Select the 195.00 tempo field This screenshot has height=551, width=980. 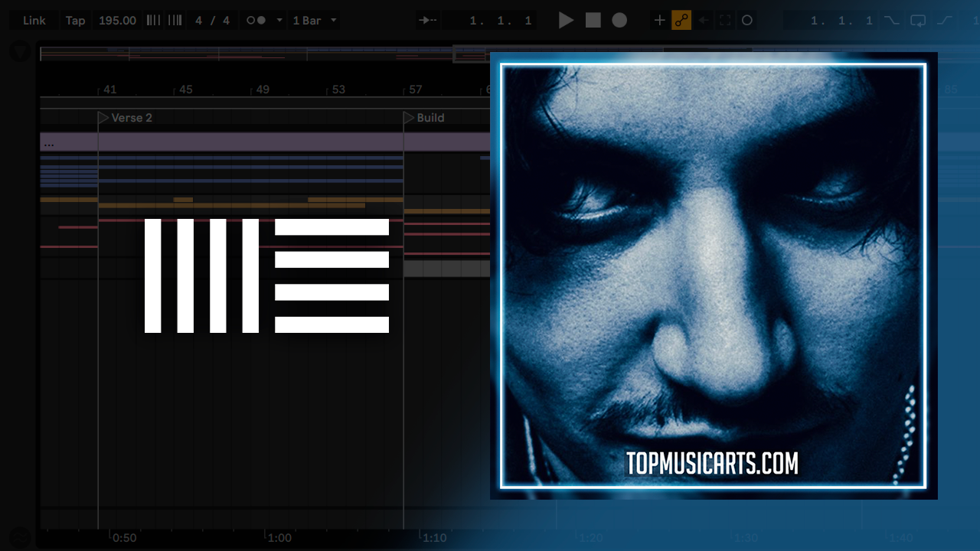[x=117, y=21]
